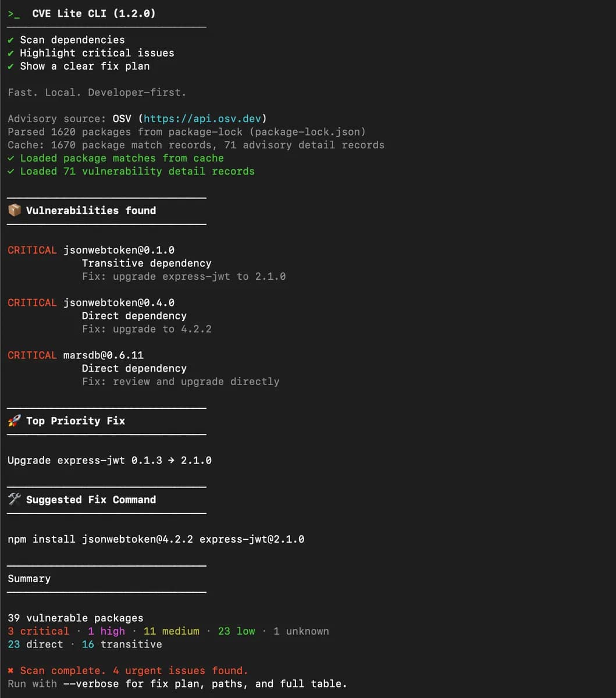Click the CRITICAL label next to jsonwebtoken@0.4.0
Screen dimensions: 616x698
32,302
